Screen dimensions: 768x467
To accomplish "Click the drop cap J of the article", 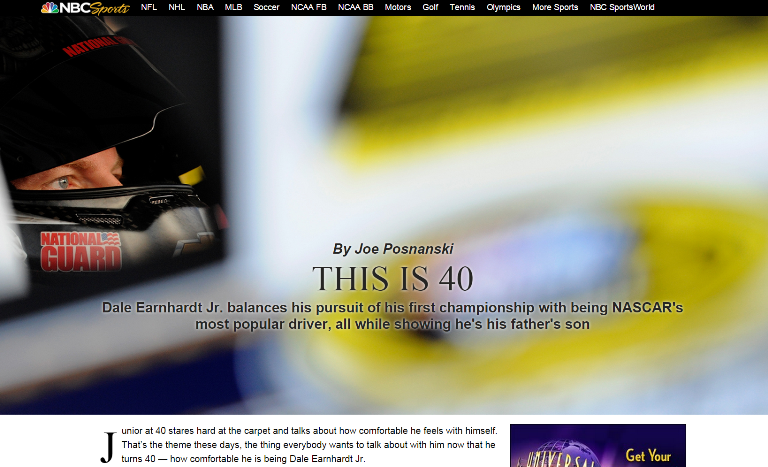I will point(109,447).
